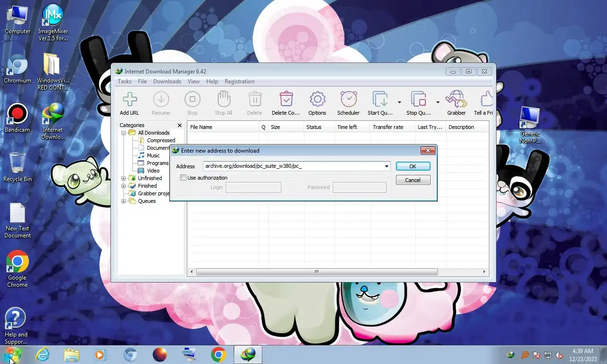Open the Downloads menu
This screenshot has width=607, height=364.
pos(167,82)
